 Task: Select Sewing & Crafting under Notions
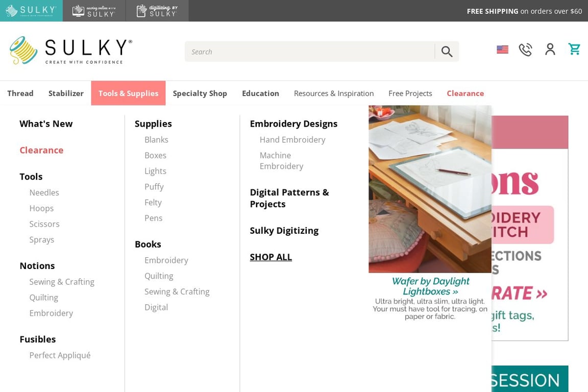tap(62, 282)
